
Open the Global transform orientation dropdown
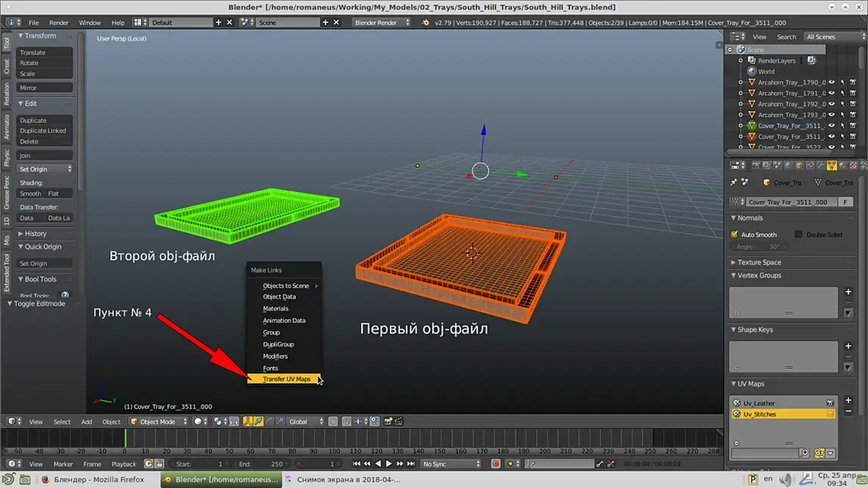305,422
